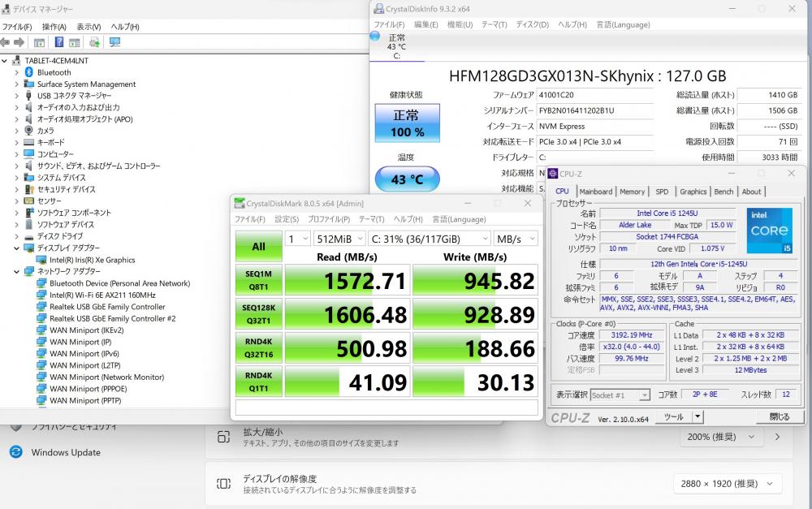
Task: Click the camera (カメラ) device icon
Action: pyautogui.click(x=29, y=131)
